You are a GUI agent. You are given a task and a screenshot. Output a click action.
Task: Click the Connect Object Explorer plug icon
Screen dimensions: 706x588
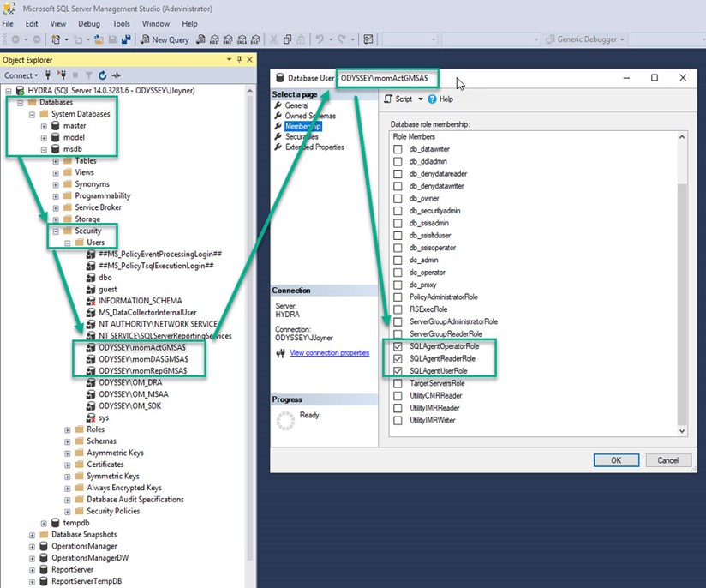click(x=47, y=75)
